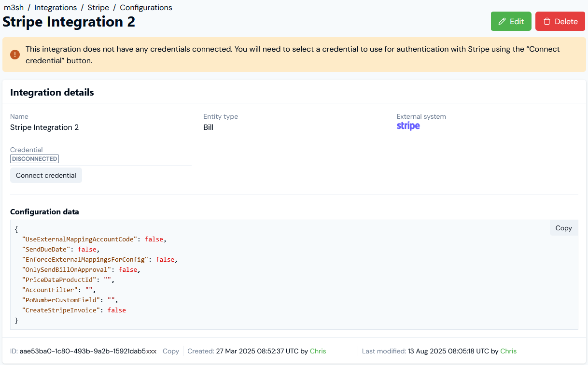The width and height of the screenshot is (588, 365).
Task: Click the Connect credential button
Action: coord(46,175)
